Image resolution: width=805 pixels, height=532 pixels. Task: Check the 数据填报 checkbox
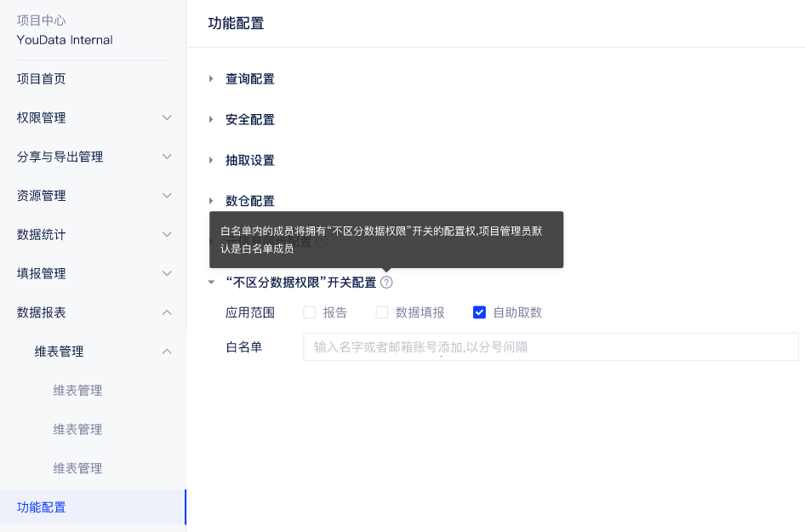coord(382,312)
